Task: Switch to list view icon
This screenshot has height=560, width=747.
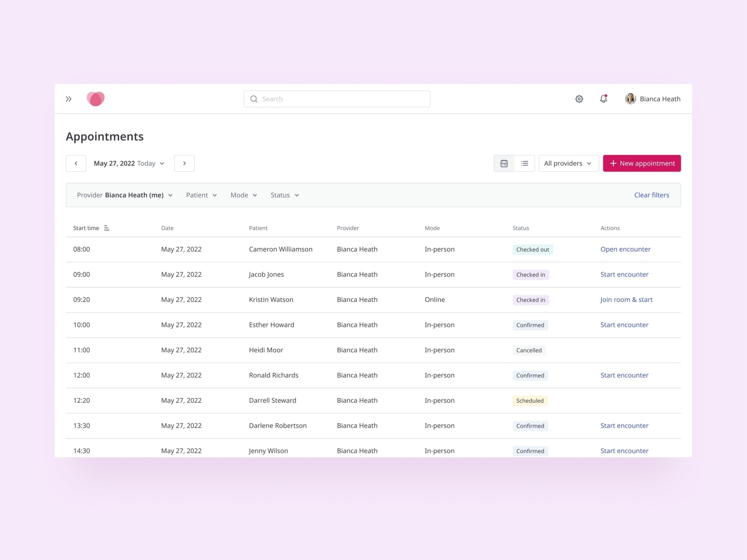Action: tap(524, 163)
